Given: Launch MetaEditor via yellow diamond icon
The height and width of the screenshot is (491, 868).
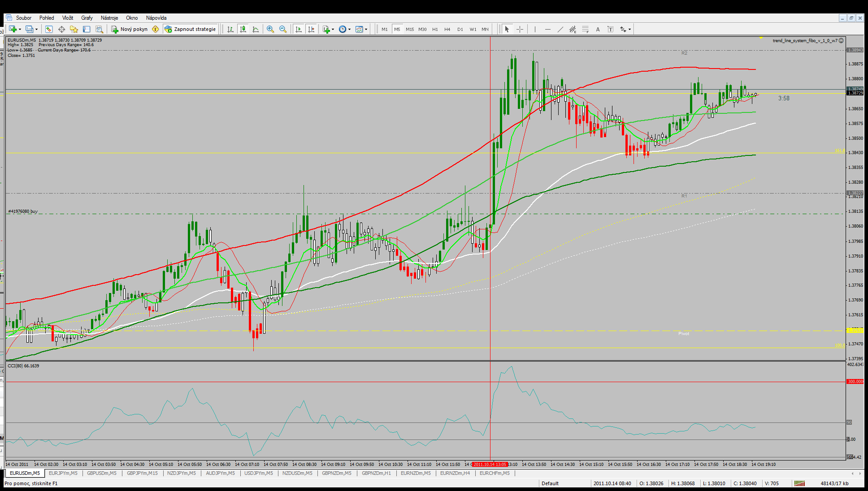Looking at the screenshot, I should (156, 29).
